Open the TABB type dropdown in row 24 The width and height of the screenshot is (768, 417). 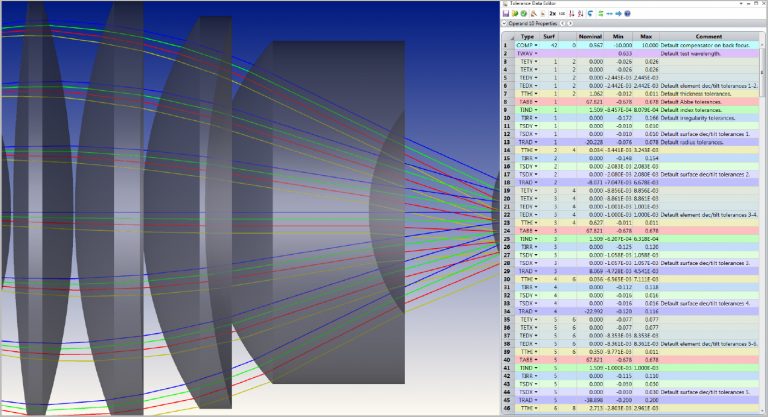(536, 231)
